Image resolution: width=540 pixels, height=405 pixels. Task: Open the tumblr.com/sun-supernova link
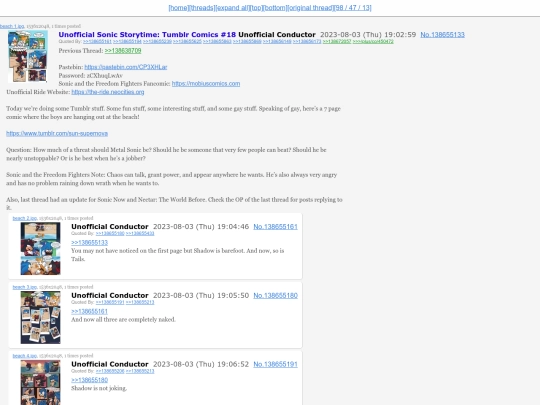point(57,133)
